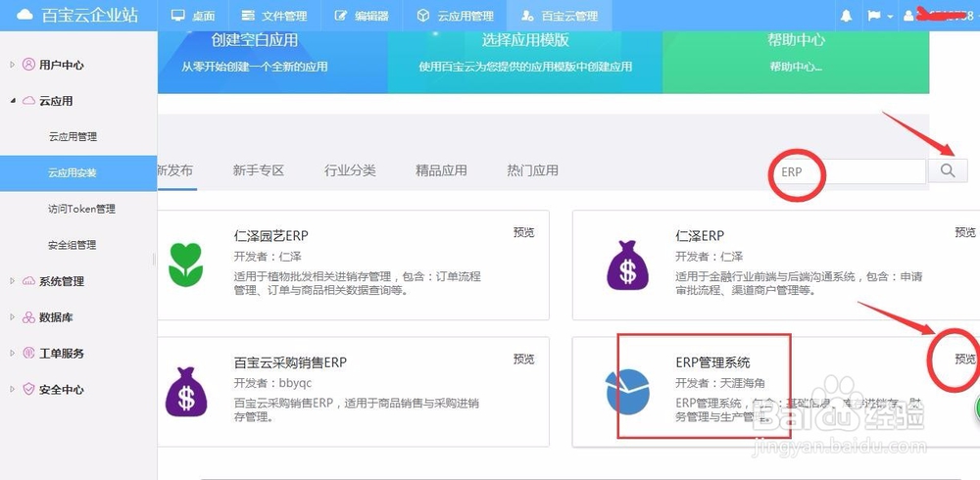The image size is (980, 480).
Task: Open the 仁泽园艺ERP title
Action: coord(271,236)
